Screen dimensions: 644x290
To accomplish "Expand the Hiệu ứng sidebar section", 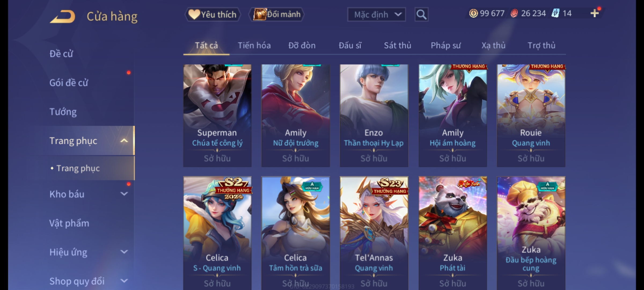I will [x=124, y=252].
